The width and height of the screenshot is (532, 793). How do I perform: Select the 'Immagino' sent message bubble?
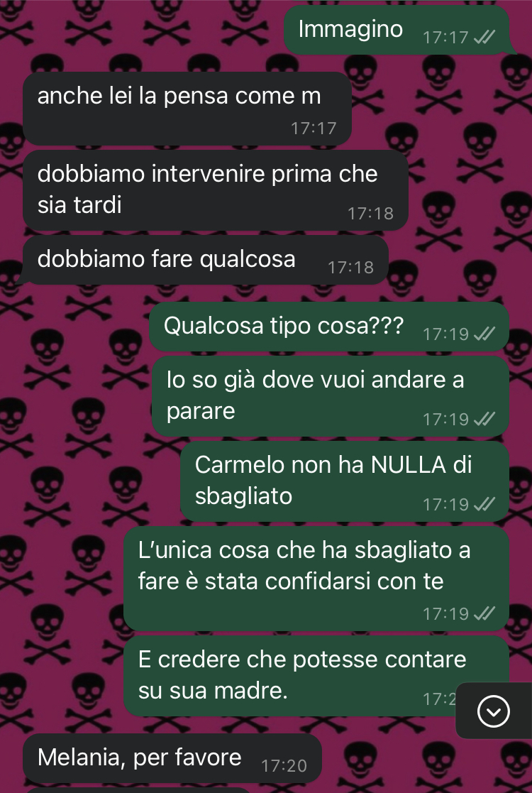pyautogui.click(x=397, y=30)
